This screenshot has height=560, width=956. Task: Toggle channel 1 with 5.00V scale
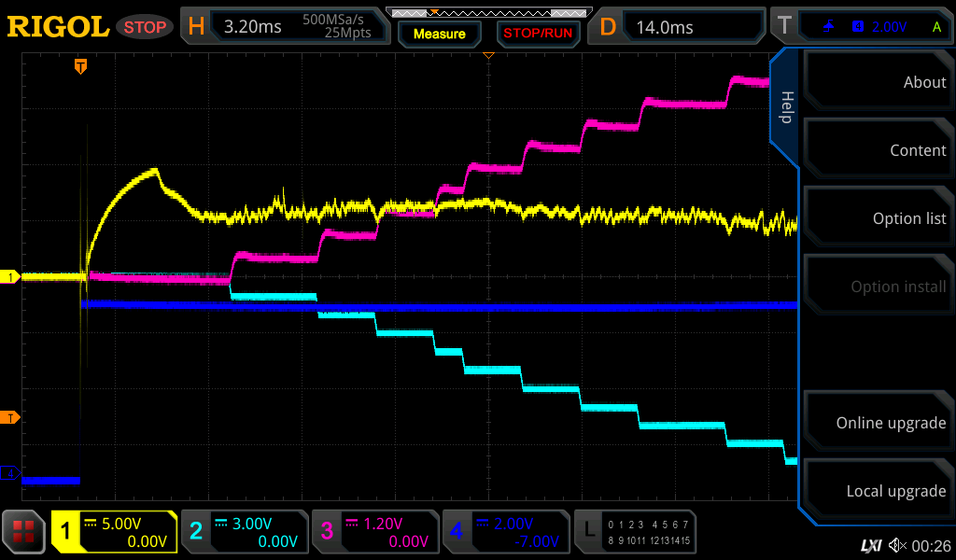[x=115, y=532]
